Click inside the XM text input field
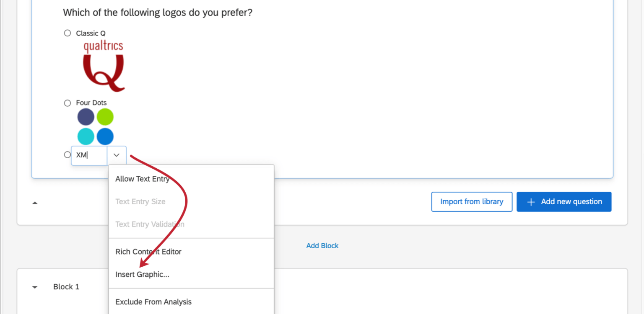 (88, 155)
